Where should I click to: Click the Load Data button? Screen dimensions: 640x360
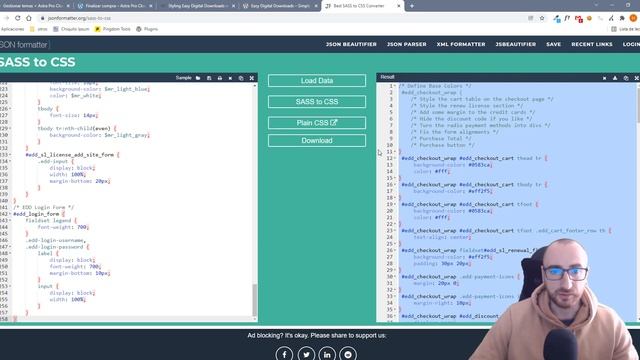tap(317, 80)
